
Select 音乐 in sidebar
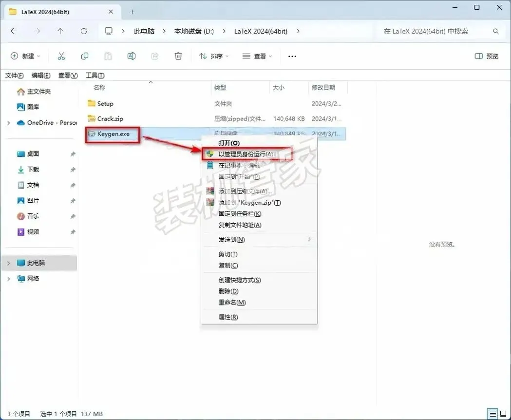(33, 216)
